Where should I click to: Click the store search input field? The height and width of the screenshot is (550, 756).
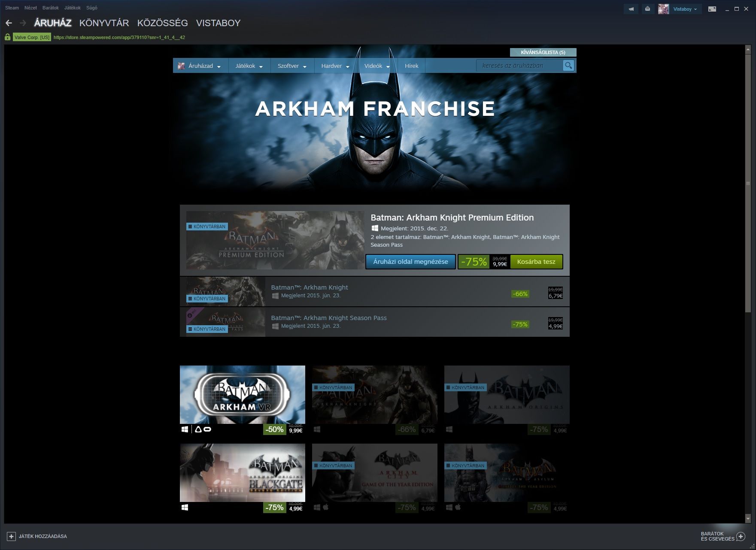tap(519, 66)
